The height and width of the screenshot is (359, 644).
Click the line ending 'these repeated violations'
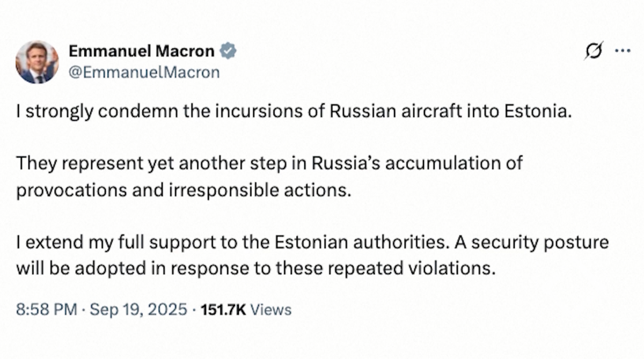[x=254, y=268]
